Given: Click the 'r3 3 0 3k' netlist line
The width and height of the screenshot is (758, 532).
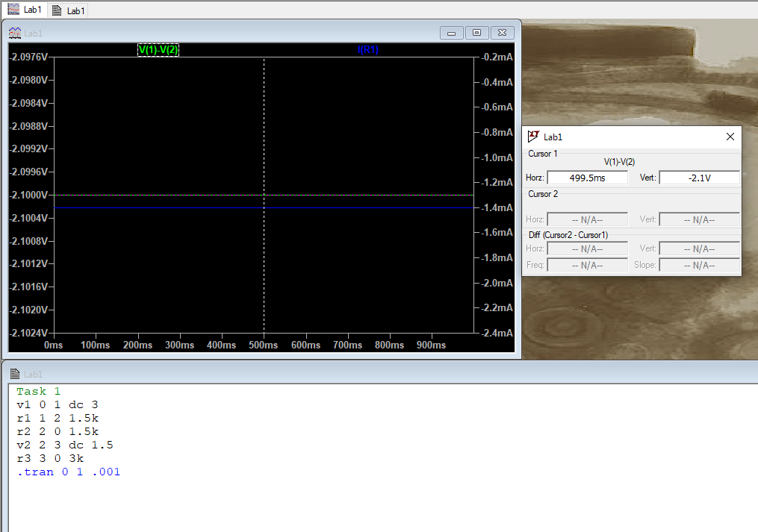Looking at the screenshot, I should [50, 458].
